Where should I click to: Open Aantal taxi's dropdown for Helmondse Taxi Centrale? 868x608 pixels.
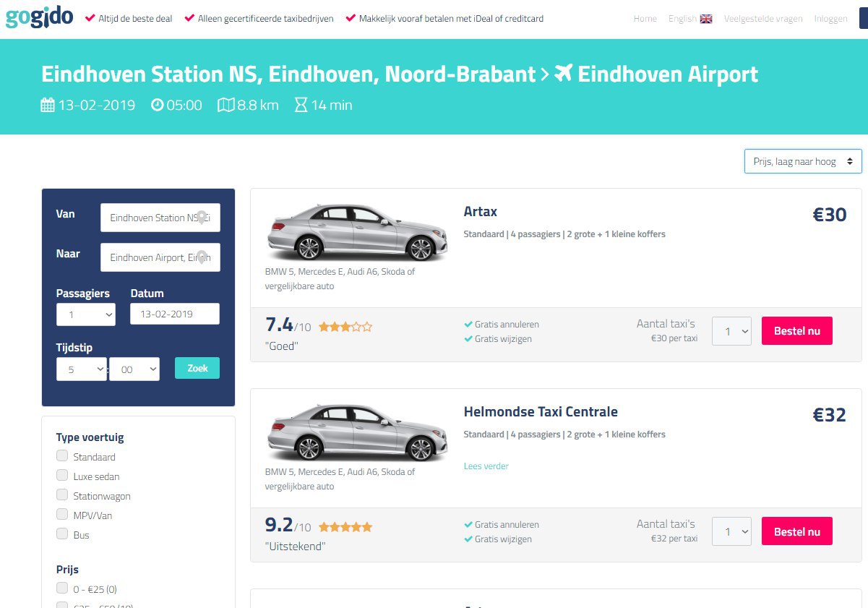[731, 531]
